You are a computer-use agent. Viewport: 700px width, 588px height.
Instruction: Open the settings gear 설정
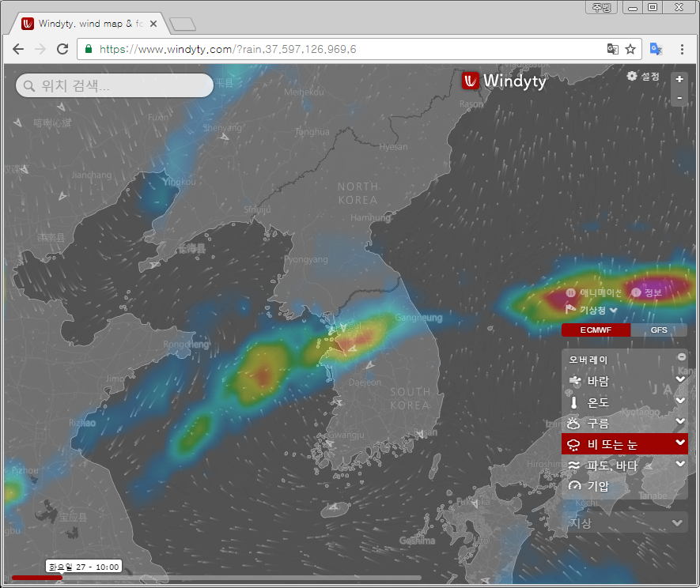(632, 76)
